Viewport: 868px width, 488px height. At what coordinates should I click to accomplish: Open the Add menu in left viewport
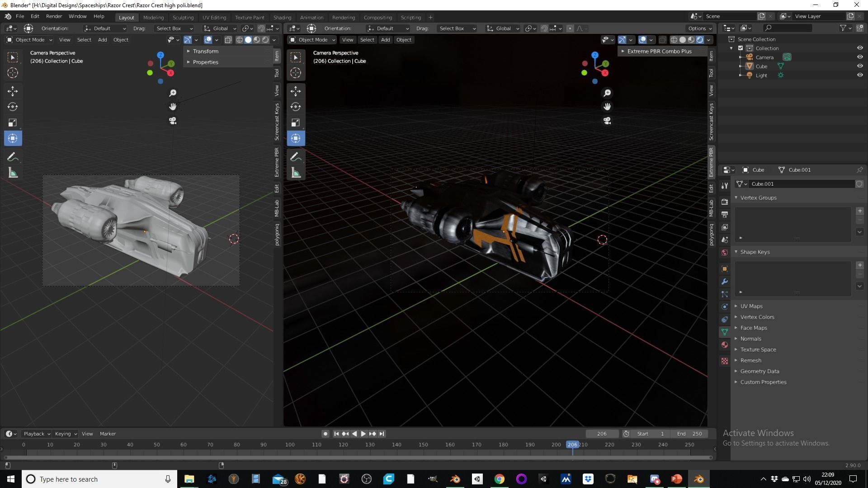tap(103, 40)
